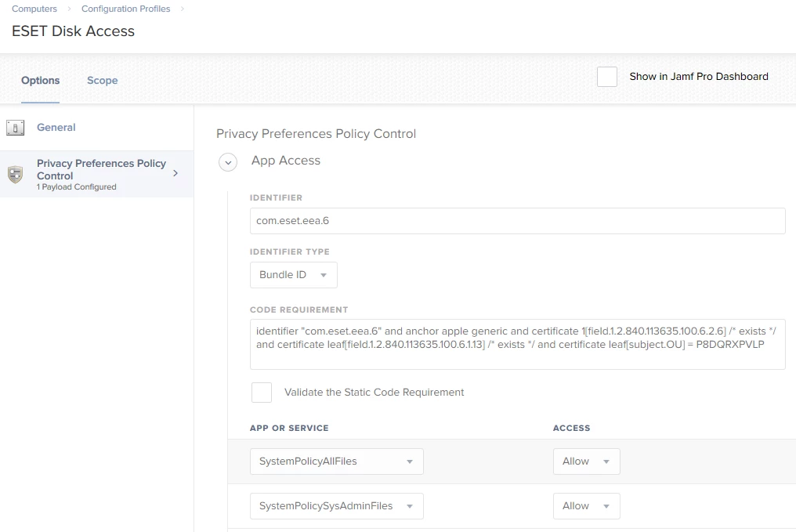Switch to the Scope tab
The image size is (796, 532).
click(x=102, y=81)
